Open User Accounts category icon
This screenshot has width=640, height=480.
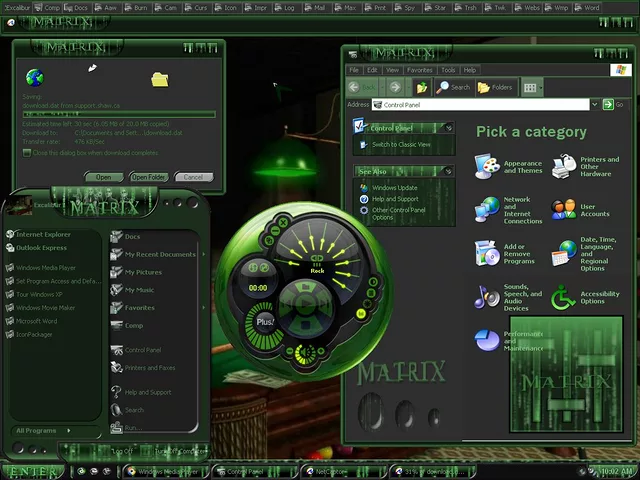(x=564, y=210)
